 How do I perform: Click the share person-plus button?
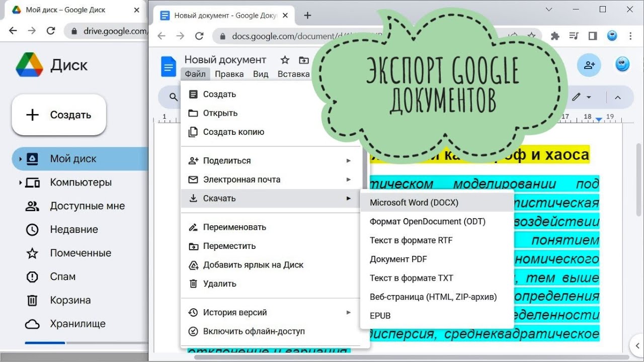tap(589, 65)
